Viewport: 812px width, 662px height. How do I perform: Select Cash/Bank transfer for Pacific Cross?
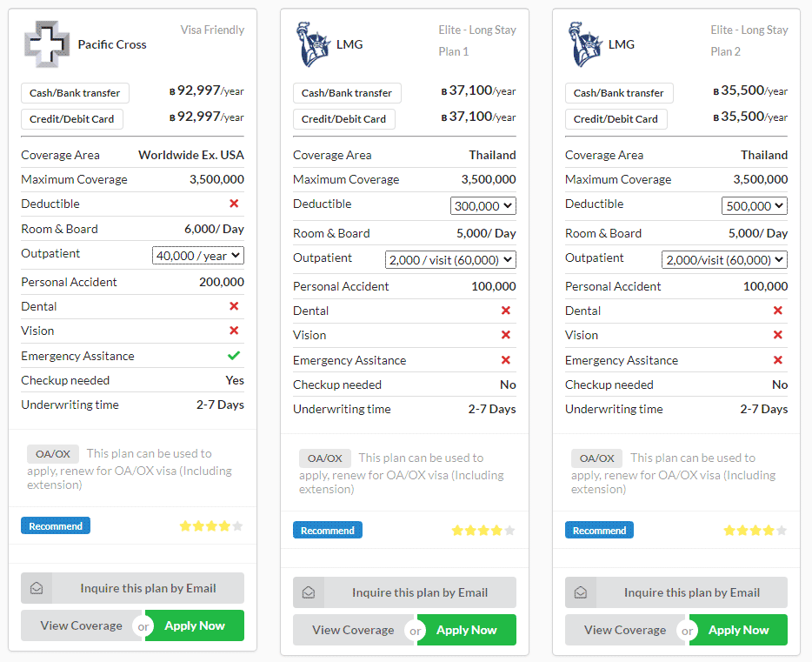(75, 93)
